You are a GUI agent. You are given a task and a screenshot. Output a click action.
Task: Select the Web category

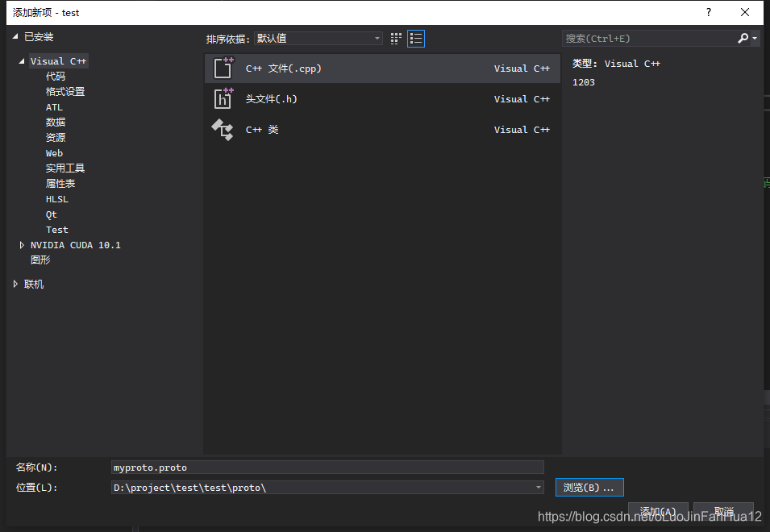click(54, 153)
